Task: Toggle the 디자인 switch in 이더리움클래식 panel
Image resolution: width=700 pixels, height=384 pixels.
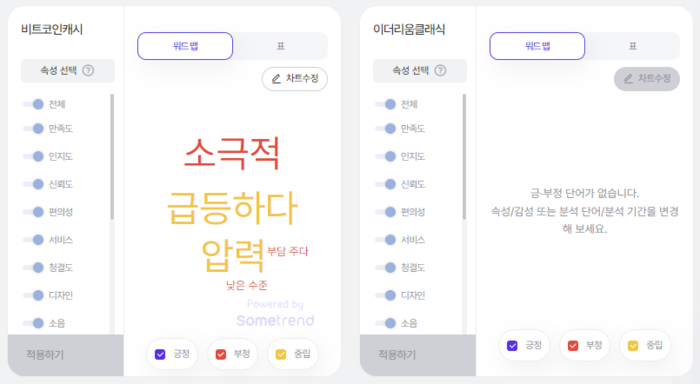Action: pos(386,295)
